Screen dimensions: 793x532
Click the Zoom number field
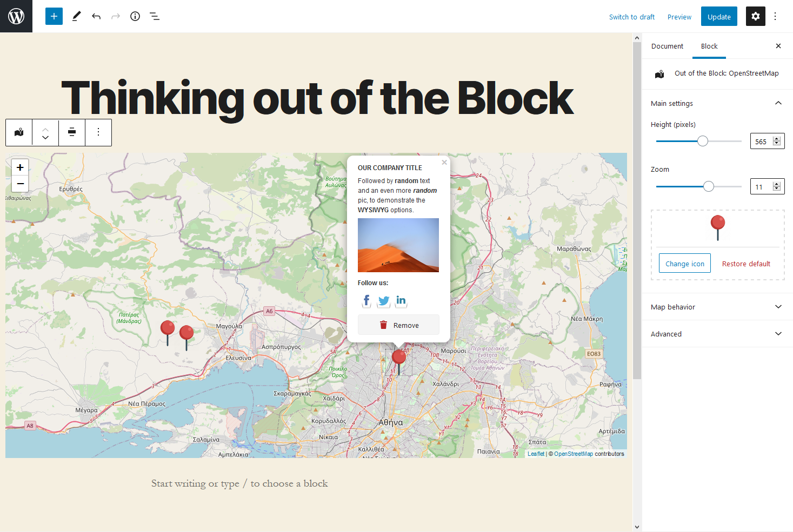762,186
